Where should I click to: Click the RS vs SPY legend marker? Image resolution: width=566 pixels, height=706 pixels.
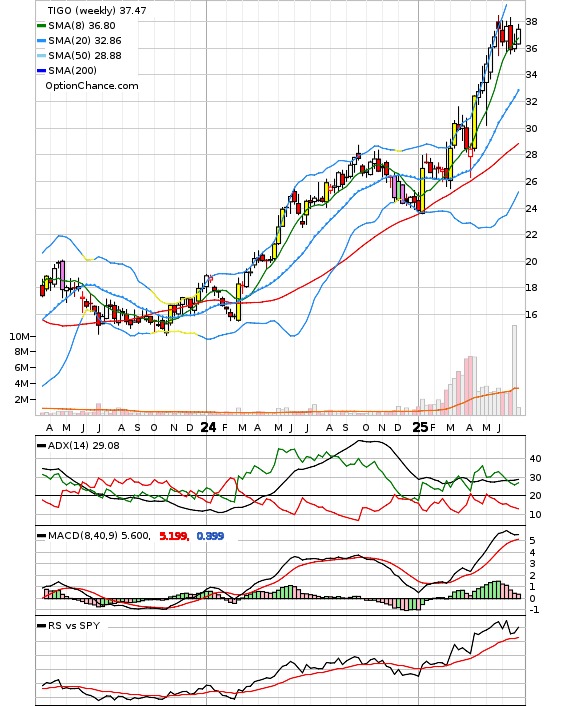41,626
